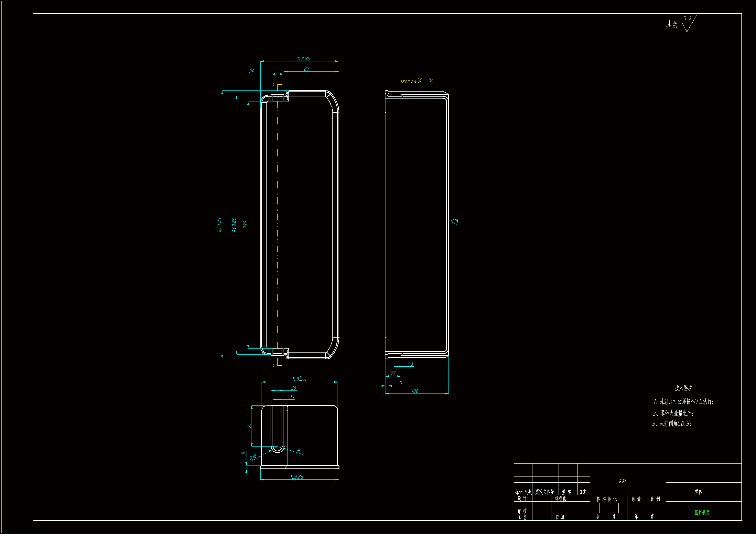Screen dimensions: 756x534
Task: Select the 65 slot height dimension
Action: point(249,426)
